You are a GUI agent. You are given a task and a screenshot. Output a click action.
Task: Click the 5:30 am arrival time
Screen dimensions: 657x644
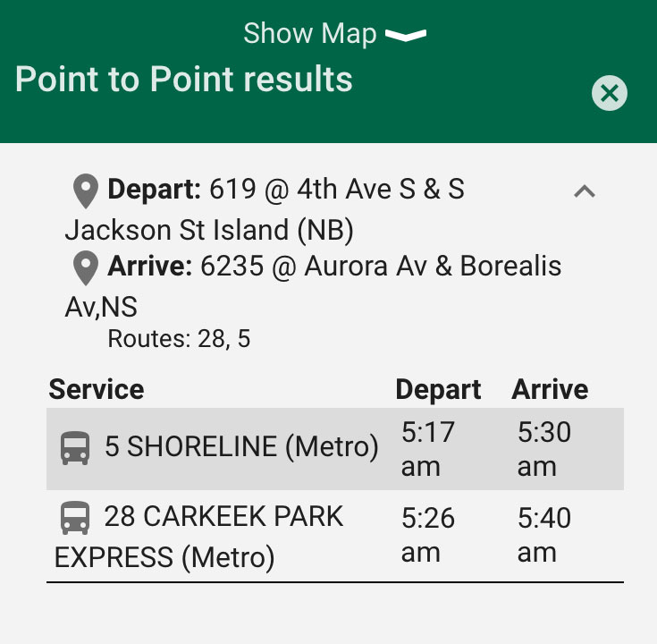point(543,449)
